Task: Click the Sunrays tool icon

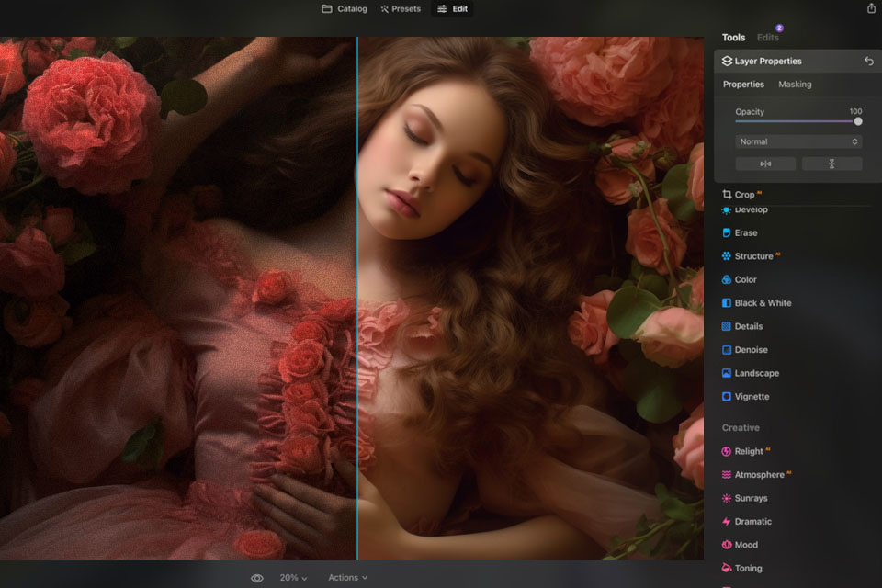Action: pyautogui.click(x=726, y=498)
